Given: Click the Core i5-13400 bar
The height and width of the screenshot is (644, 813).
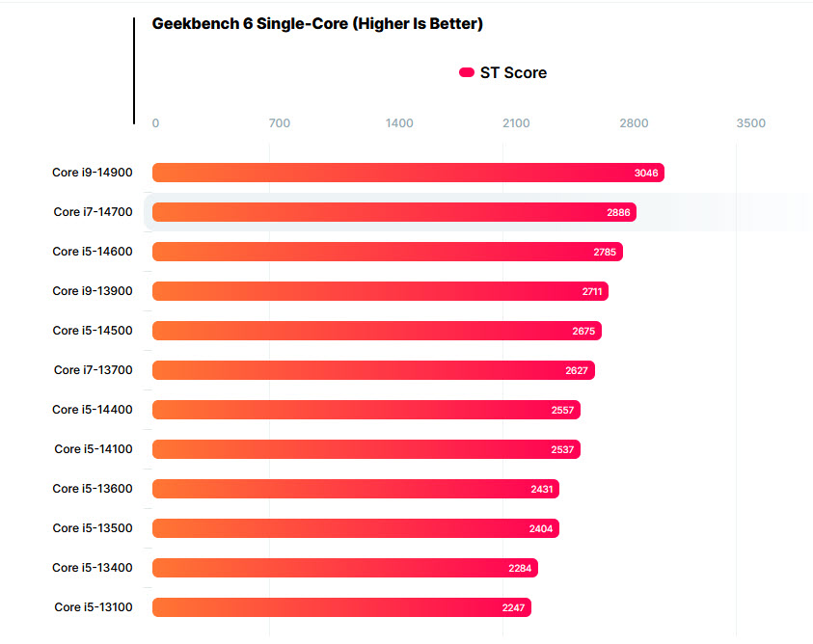Looking at the screenshot, I should tap(344, 568).
